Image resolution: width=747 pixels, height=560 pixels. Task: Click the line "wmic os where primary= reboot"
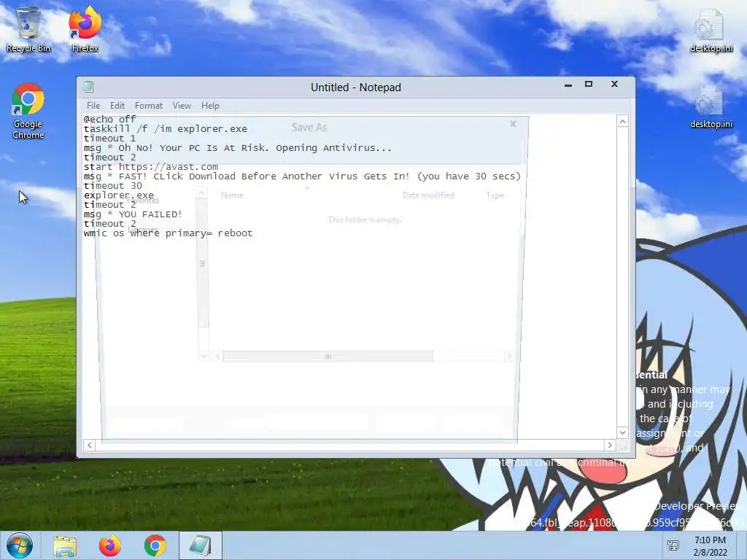pos(169,233)
